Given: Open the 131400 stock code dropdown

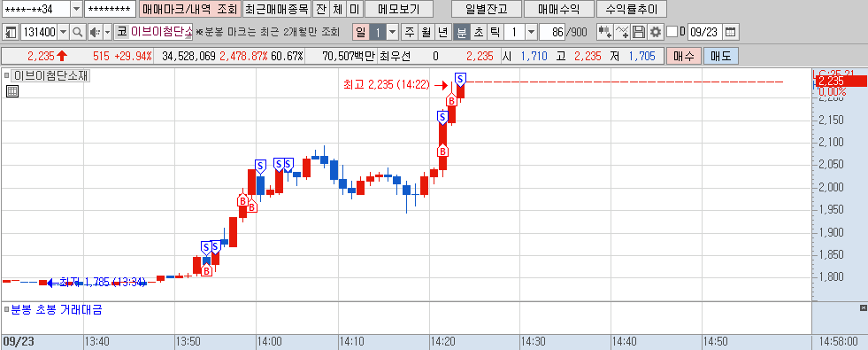Looking at the screenshot, I should [x=63, y=32].
